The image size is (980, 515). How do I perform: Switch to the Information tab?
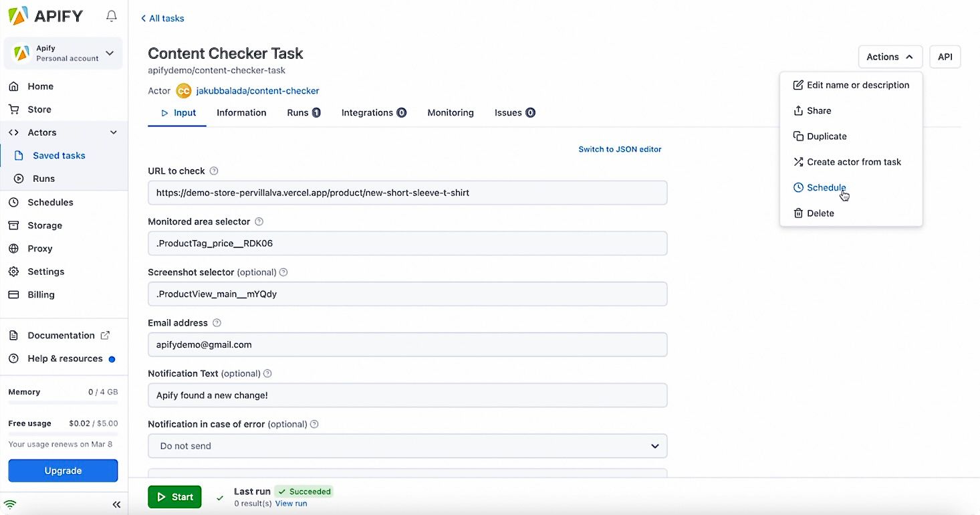click(x=241, y=112)
